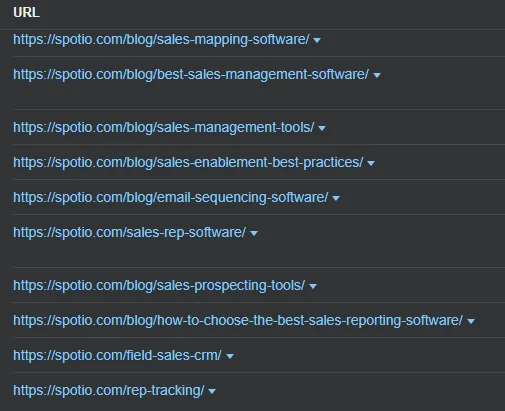Open the best-sales-management-software URL link
Image resolution: width=505 pixels, height=411 pixels.
[191, 74]
